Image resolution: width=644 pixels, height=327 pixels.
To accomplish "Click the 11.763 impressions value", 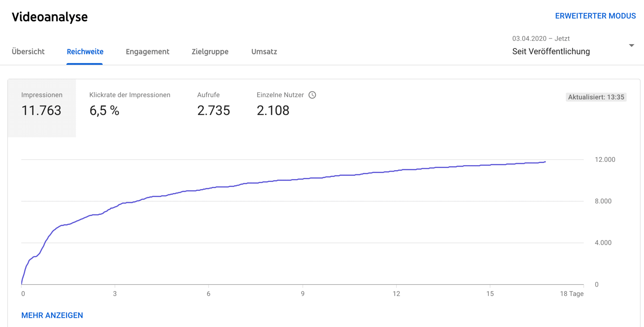I will tap(41, 111).
